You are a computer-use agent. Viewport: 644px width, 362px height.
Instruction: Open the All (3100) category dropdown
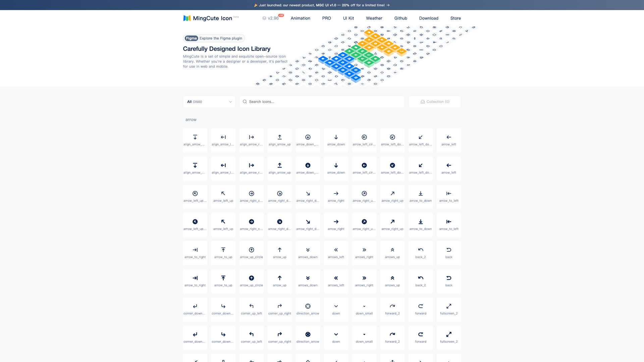pos(209,102)
